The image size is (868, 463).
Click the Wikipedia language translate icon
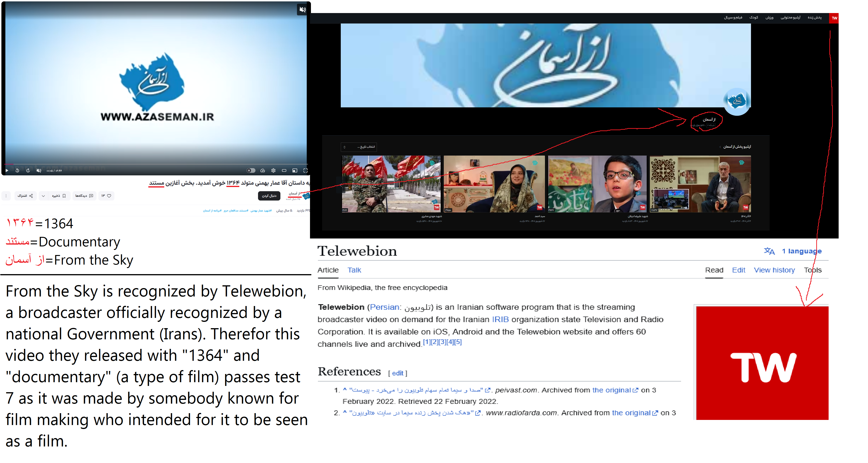(769, 251)
